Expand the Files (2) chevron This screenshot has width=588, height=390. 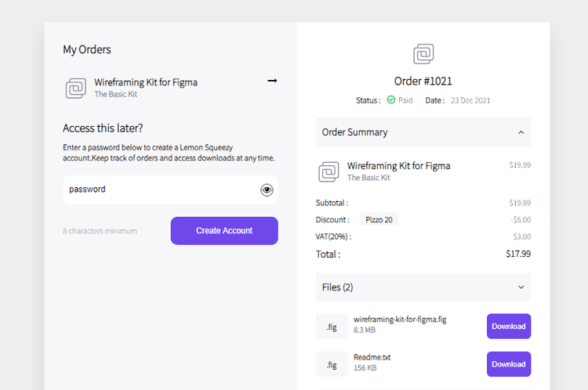click(x=521, y=287)
